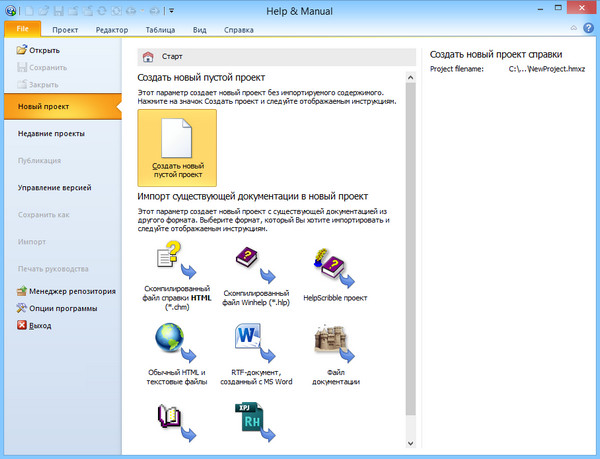
Task: Click Открыть in the left sidebar
Action: click(x=39, y=50)
